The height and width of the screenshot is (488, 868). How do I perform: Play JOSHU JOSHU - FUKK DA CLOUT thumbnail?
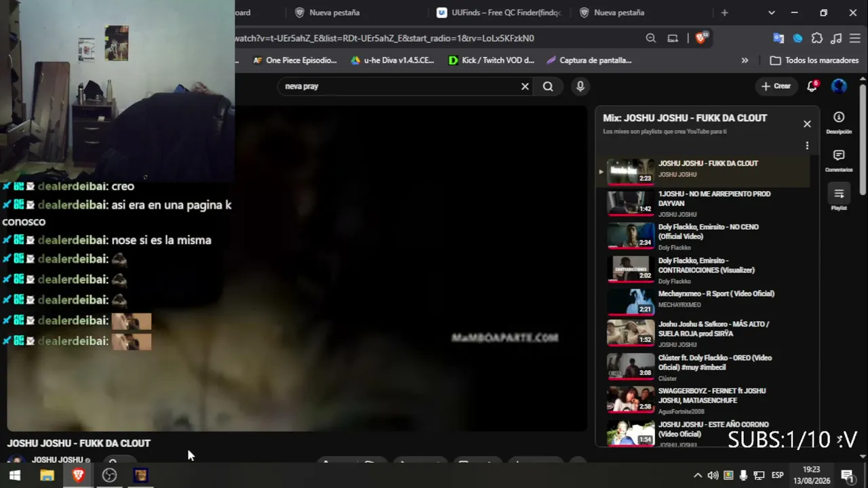pos(631,171)
